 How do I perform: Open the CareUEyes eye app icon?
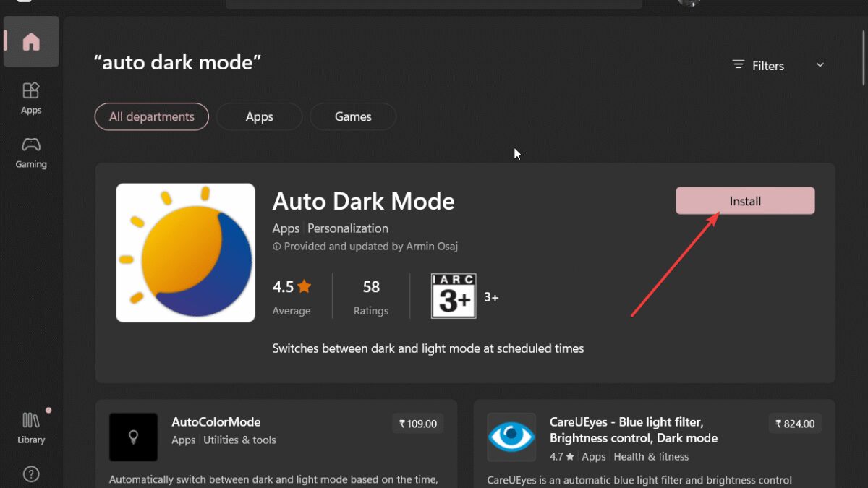[x=511, y=437]
